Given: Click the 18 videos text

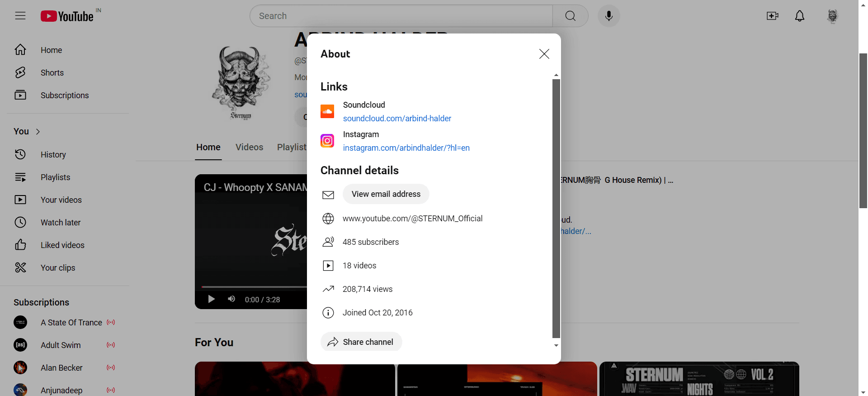Looking at the screenshot, I should 359,266.
